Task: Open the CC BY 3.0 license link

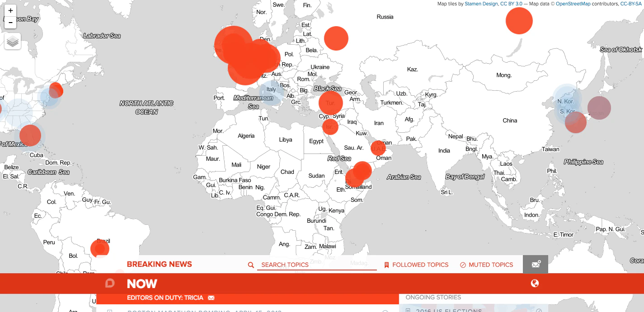Action: pyautogui.click(x=511, y=4)
